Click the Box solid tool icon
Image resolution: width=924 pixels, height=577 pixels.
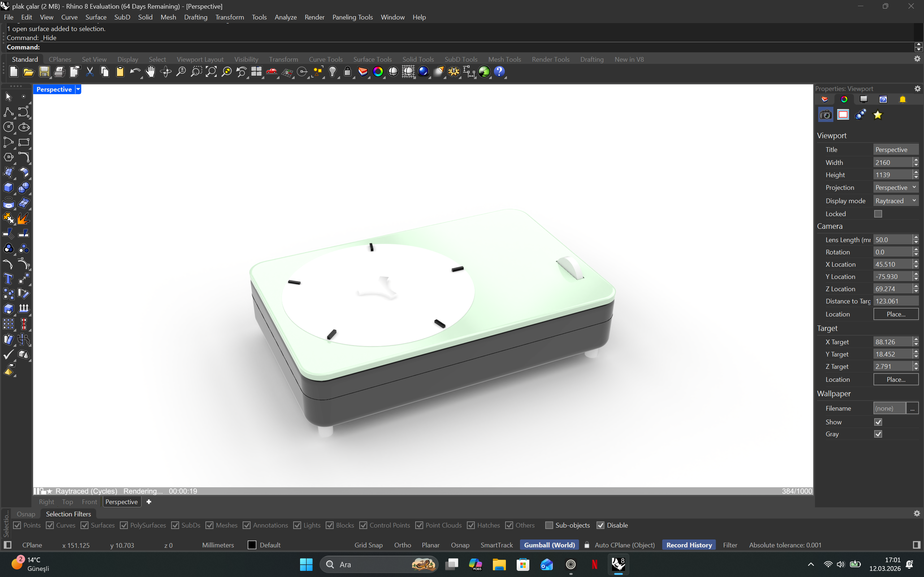(8, 188)
